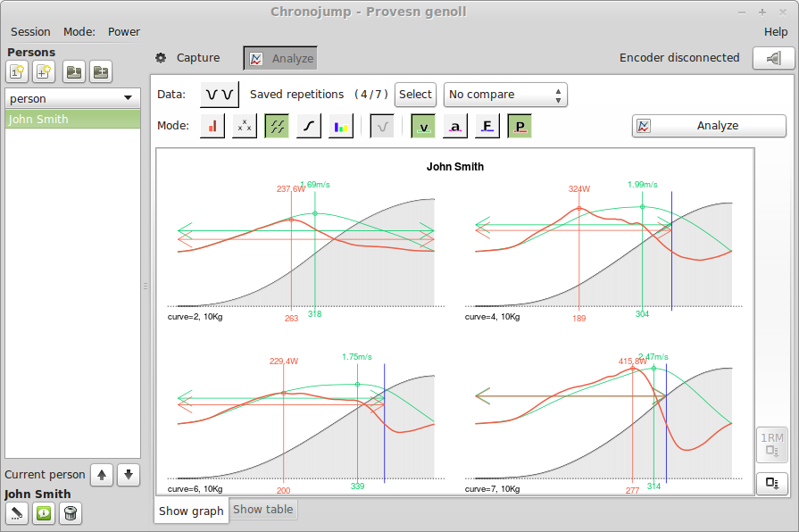Click the large Analyze button

[709, 126]
